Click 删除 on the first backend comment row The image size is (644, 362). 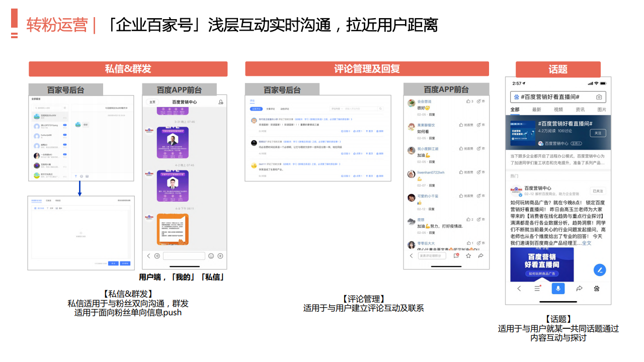(381, 131)
